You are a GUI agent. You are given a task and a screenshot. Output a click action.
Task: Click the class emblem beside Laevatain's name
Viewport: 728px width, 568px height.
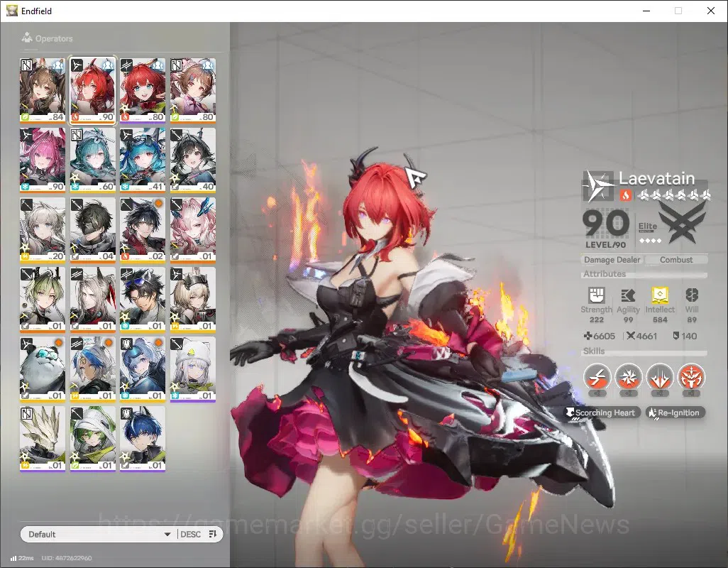coord(598,186)
